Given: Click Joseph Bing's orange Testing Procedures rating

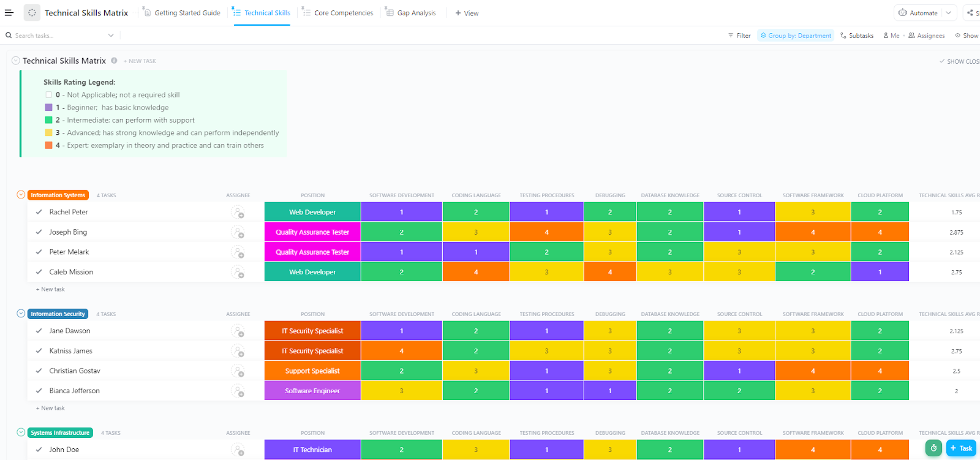Looking at the screenshot, I should tap(547, 232).
